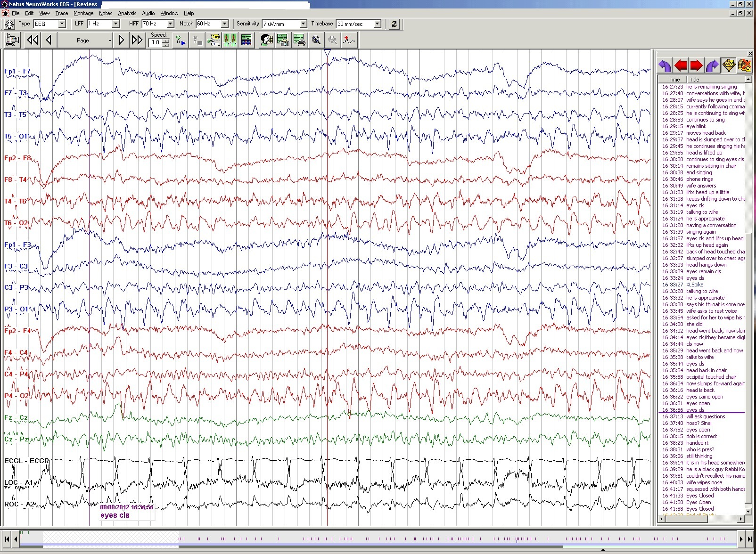Open the HFF 70 Hz dropdown
This screenshot has height=554, width=756.
[x=170, y=24]
